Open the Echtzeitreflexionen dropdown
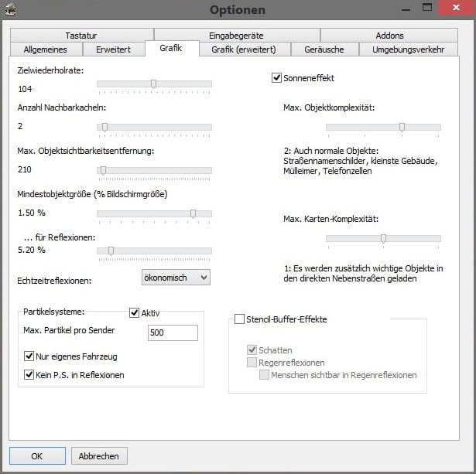Viewport: 476px width, 474px height. (x=176, y=277)
